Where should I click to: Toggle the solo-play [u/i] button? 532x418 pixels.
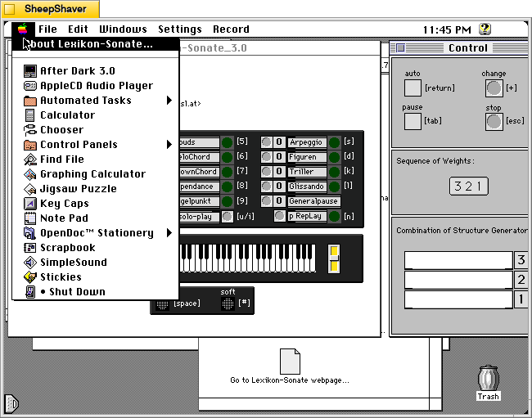pos(228,216)
